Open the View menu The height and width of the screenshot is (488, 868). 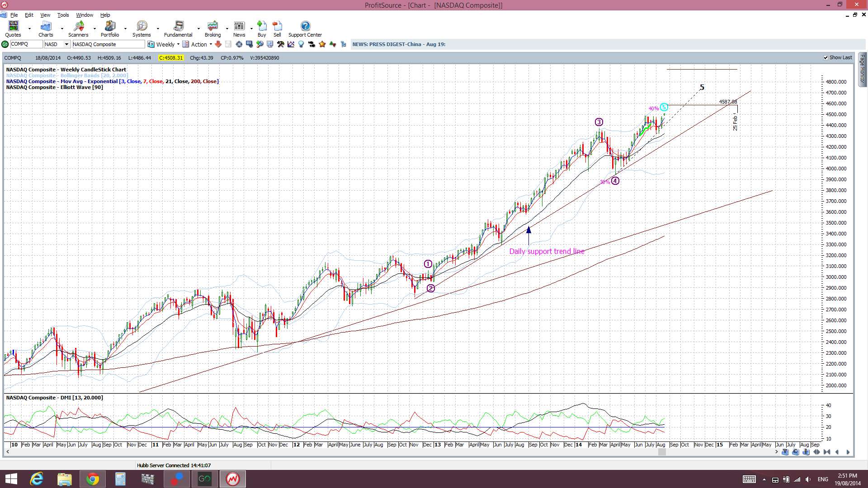[45, 15]
